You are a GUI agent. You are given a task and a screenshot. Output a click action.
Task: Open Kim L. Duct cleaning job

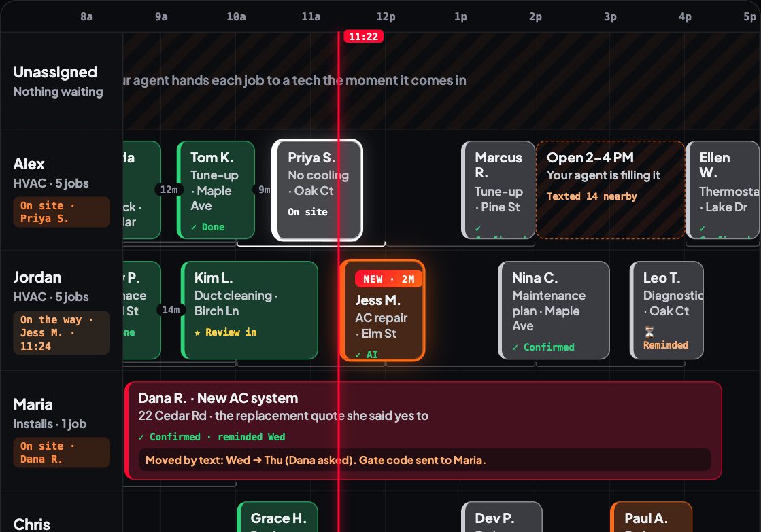250,311
